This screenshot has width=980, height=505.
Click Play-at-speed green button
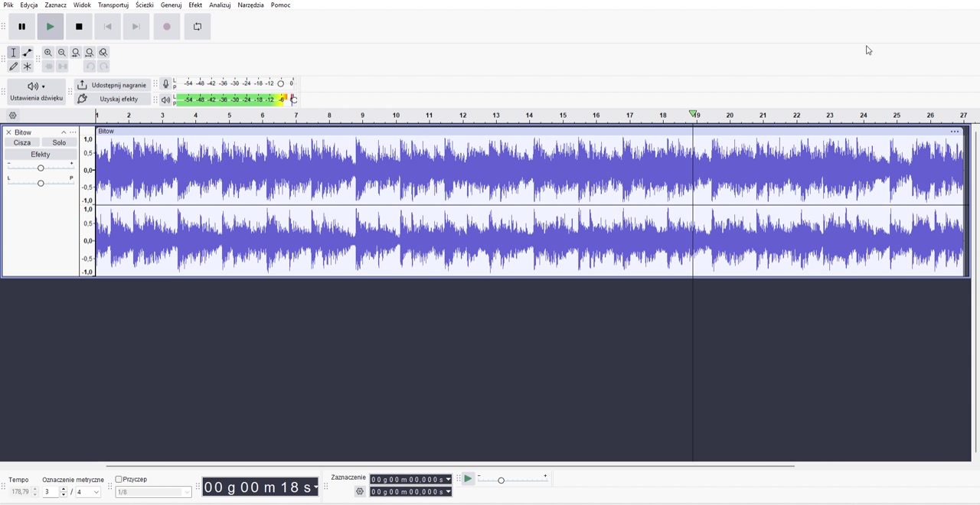(467, 479)
